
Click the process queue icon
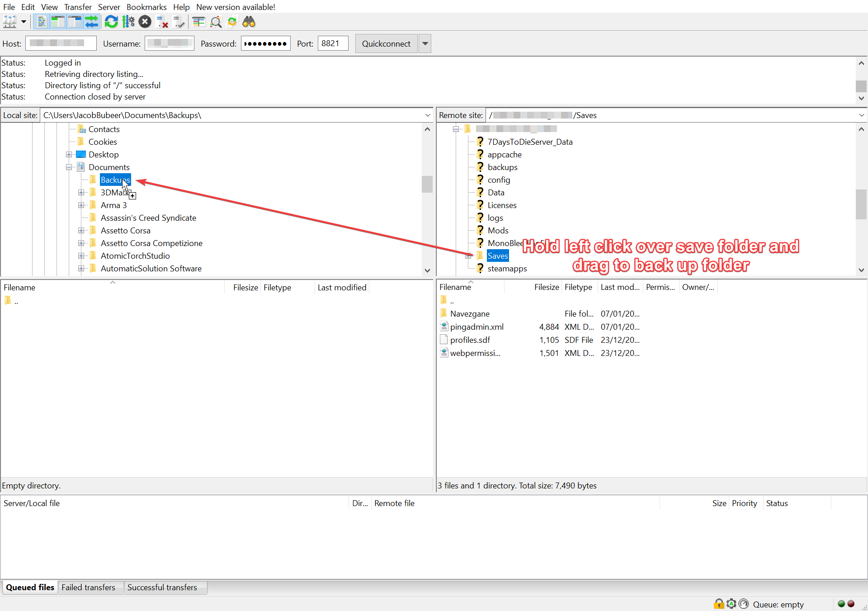128,22
